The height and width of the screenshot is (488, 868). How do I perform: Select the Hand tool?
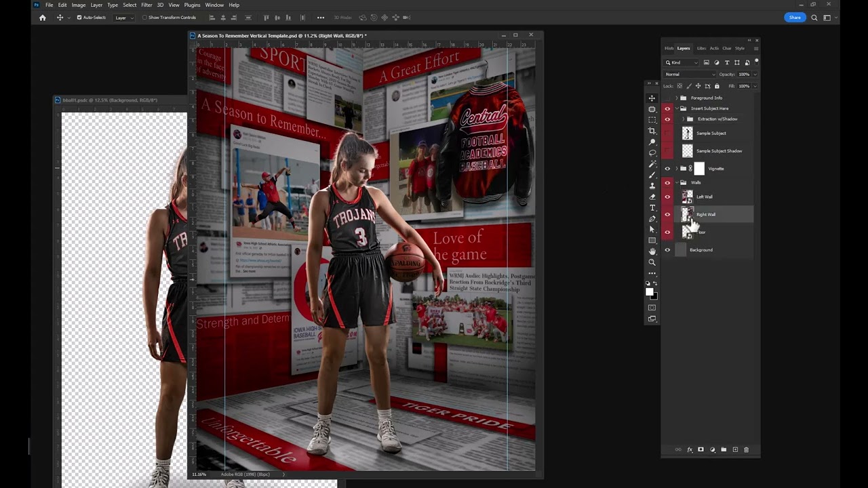coord(652,251)
